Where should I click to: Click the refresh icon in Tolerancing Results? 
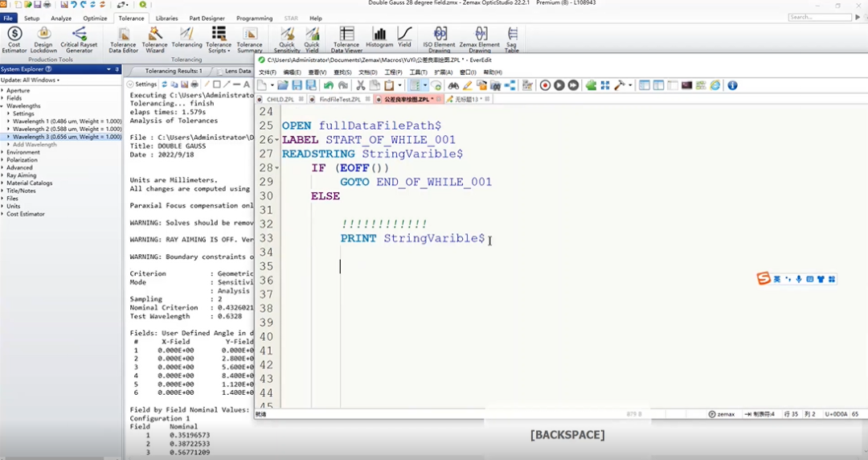(x=165, y=84)
